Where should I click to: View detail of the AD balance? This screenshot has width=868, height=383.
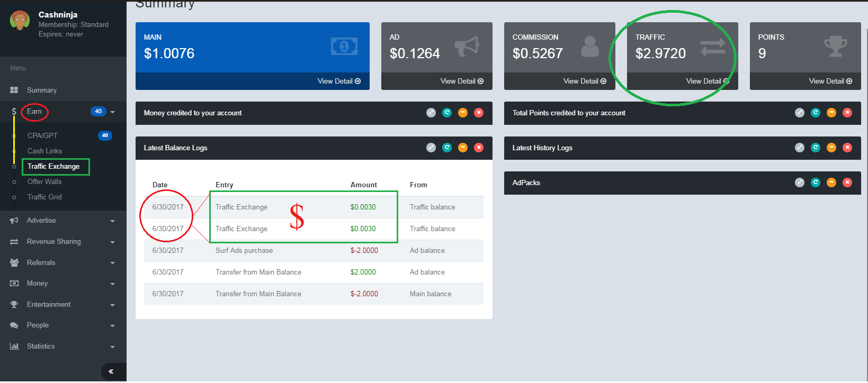tap(462, 81)
